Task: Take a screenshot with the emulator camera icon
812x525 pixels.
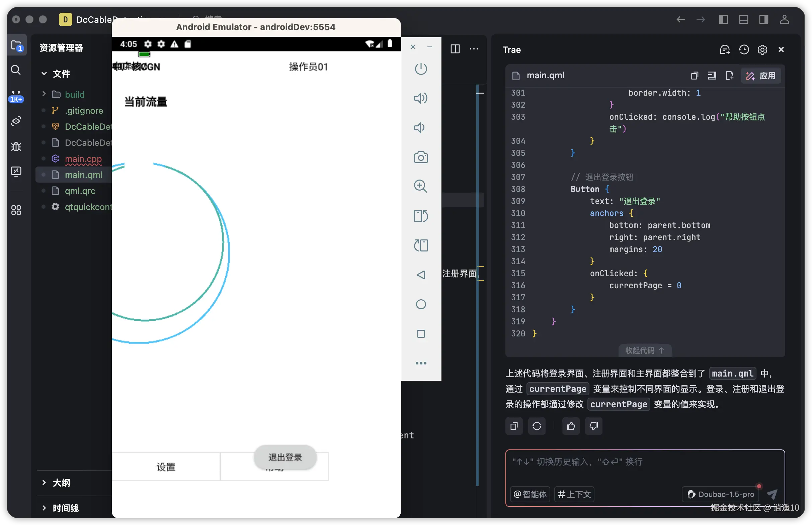Action: 421,157
